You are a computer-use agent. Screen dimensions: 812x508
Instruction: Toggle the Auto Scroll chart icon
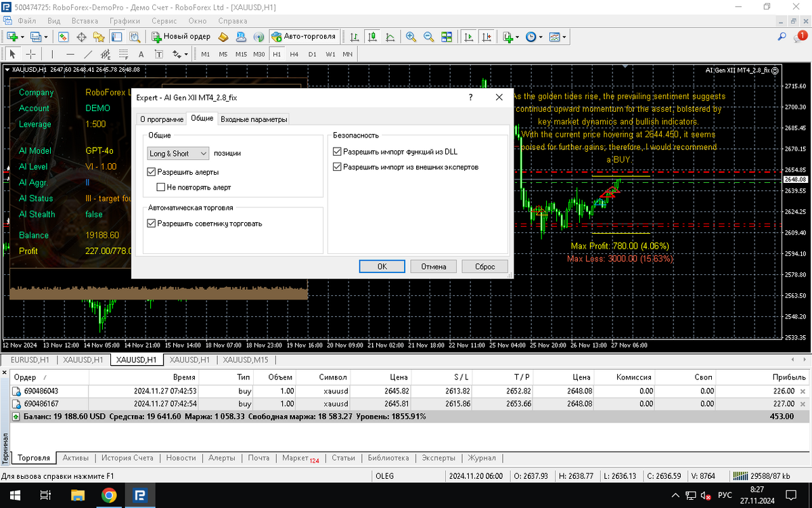click(468, 37)
